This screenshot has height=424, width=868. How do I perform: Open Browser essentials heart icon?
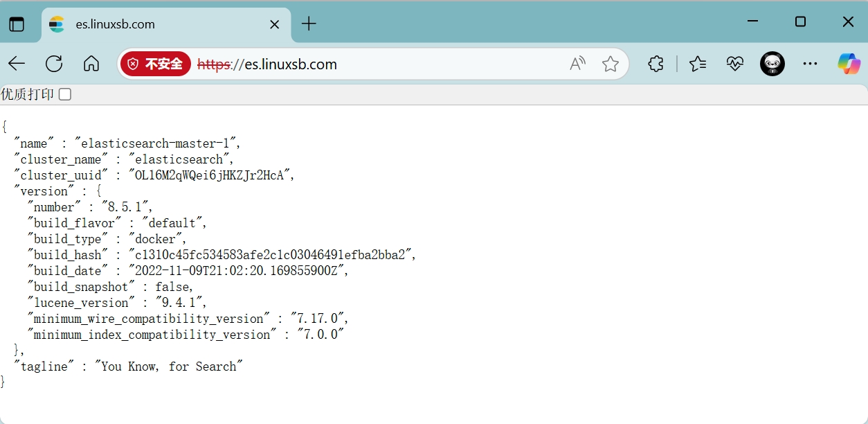tap(735, 64)
